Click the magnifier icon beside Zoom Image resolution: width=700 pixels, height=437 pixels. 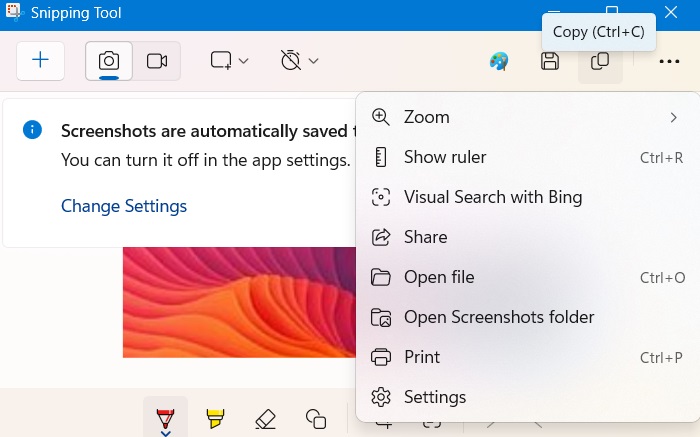(x=380, y=117)
